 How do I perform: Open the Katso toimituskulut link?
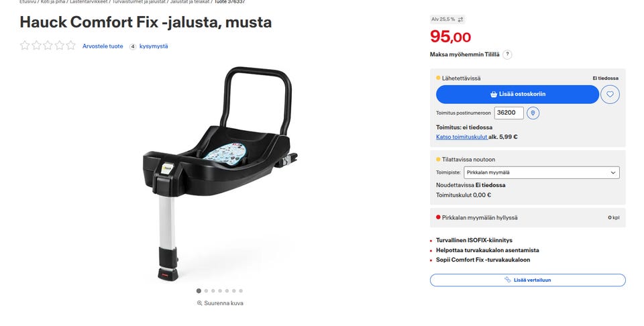(x=462, y=137)
